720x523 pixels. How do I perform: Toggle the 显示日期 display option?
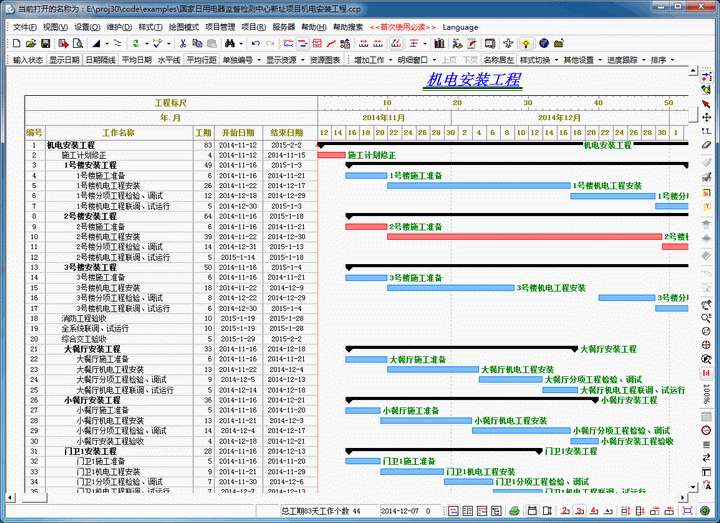63,60
